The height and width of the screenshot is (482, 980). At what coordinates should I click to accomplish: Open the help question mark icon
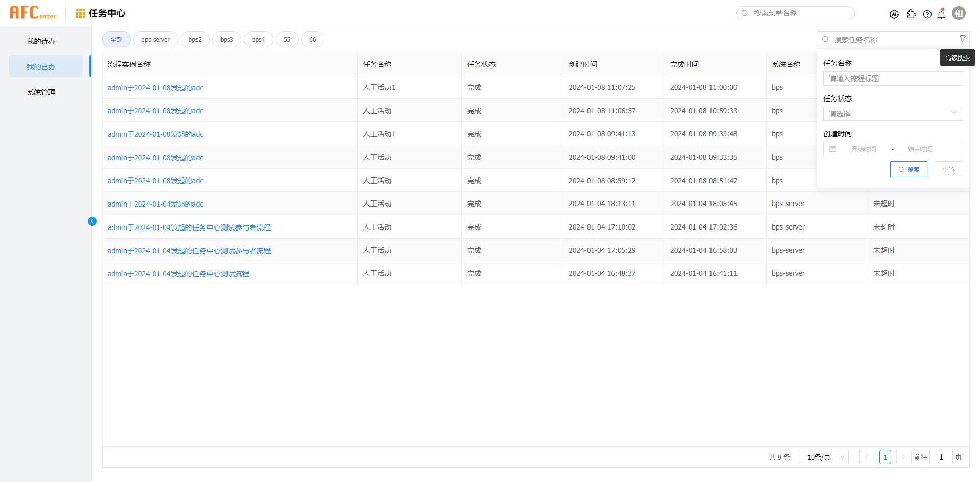coord(927,14)
